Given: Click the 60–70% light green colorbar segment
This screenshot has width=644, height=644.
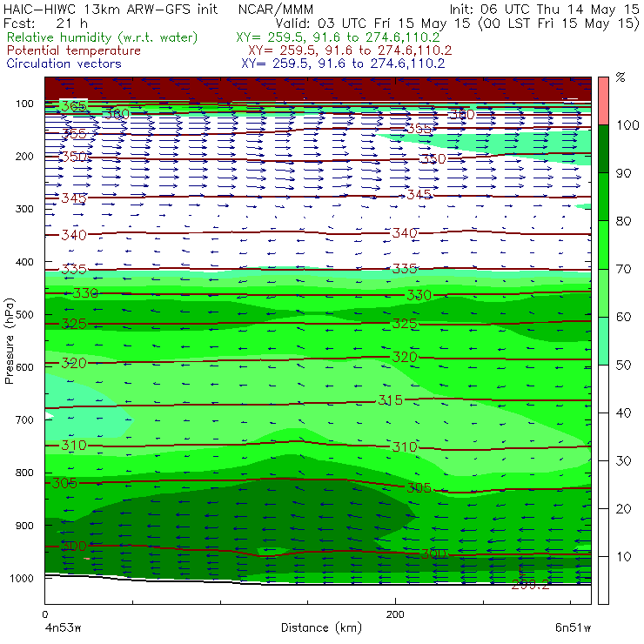Looking at the screenshot, I should tap(603, 292).
